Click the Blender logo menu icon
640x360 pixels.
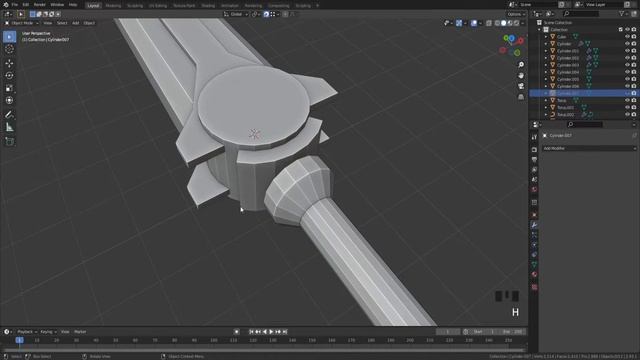coord(5,4)
